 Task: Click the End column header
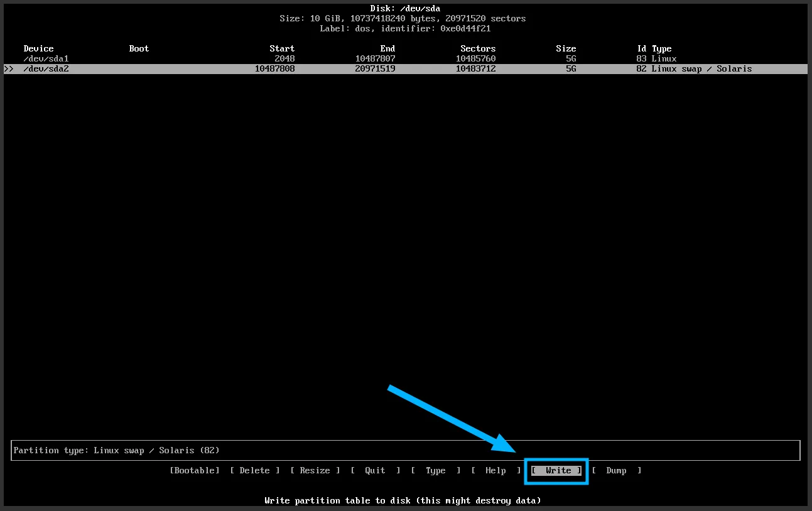coord(387,48)
